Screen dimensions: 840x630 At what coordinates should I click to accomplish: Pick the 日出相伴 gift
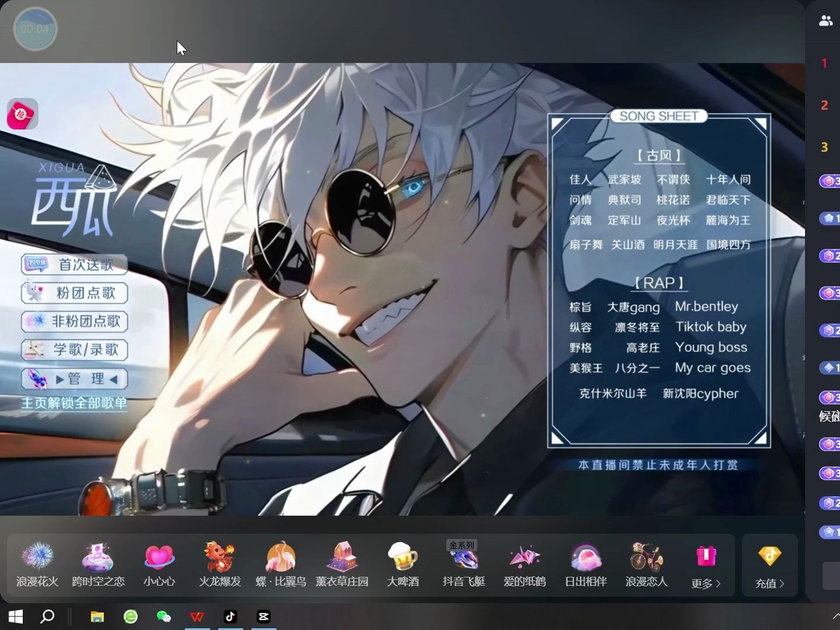point(586,564)
